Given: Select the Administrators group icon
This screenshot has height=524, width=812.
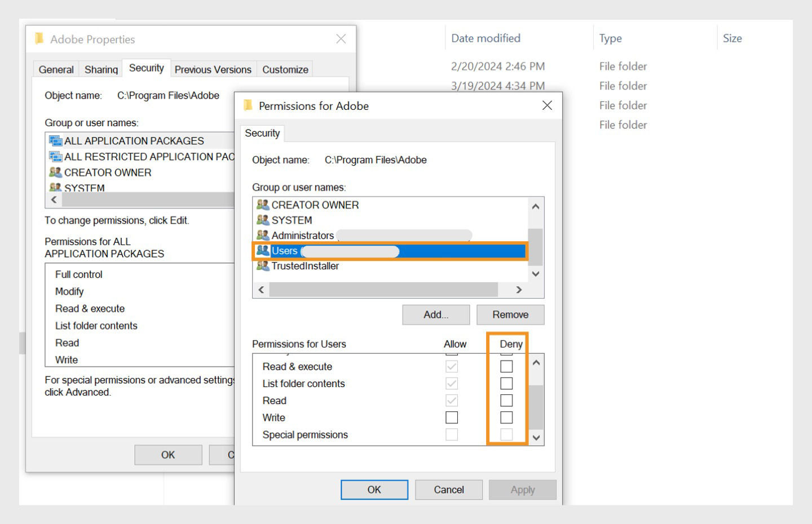Looking at the screenshot, I should [263, 236].
